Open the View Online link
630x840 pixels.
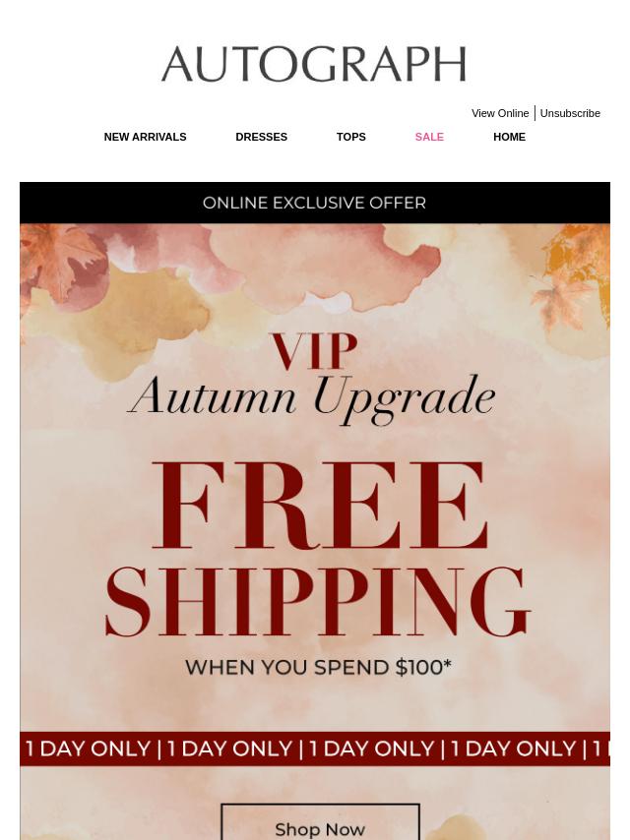click(x=500, y=113)
